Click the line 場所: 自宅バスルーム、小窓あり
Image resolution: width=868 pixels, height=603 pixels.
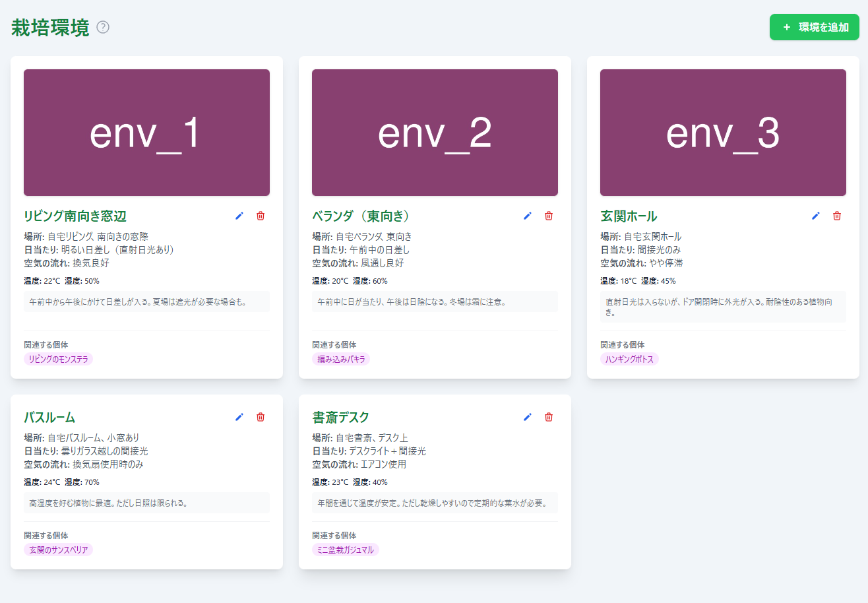click(82, 437)
